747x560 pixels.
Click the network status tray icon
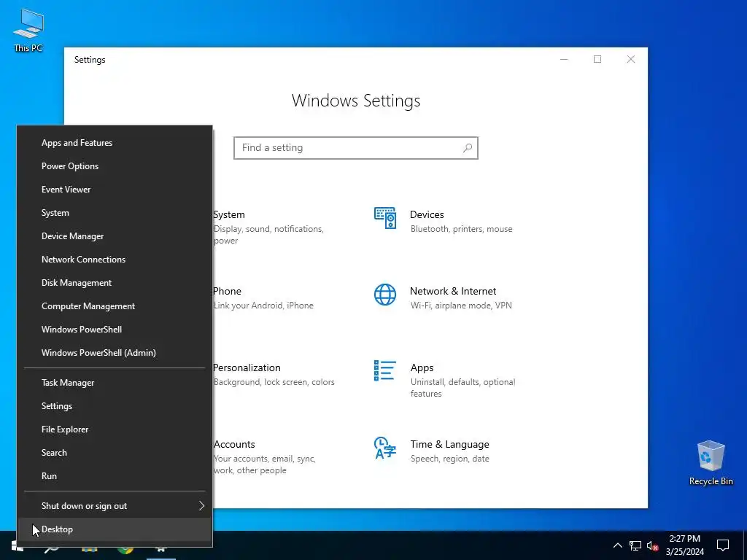(635, 545)
